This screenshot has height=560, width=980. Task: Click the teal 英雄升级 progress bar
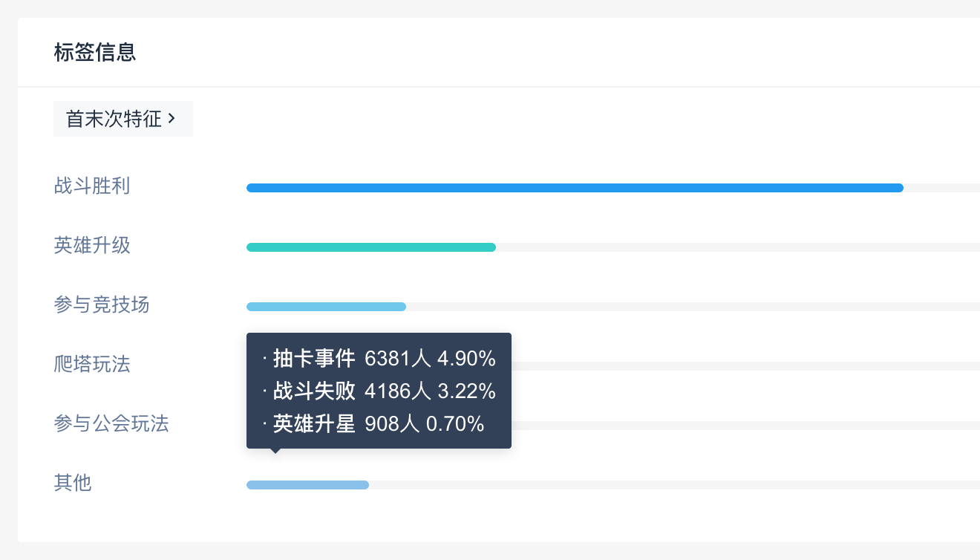371,247
